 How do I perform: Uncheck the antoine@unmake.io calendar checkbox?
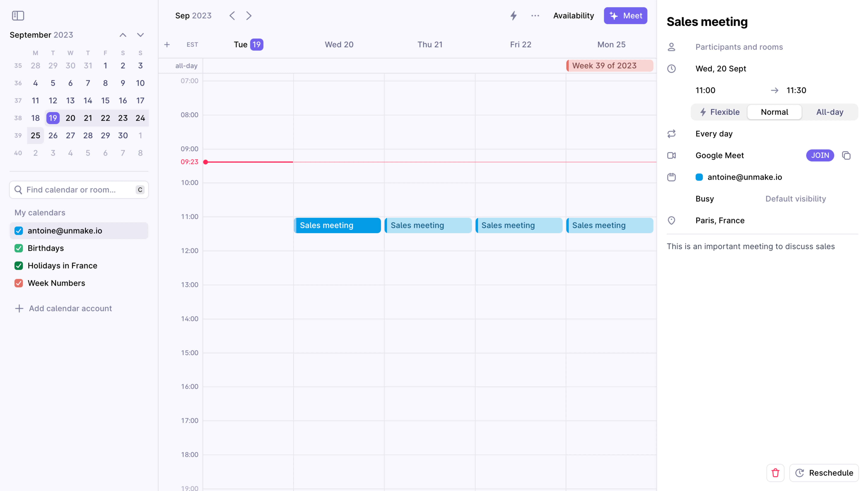19,231
